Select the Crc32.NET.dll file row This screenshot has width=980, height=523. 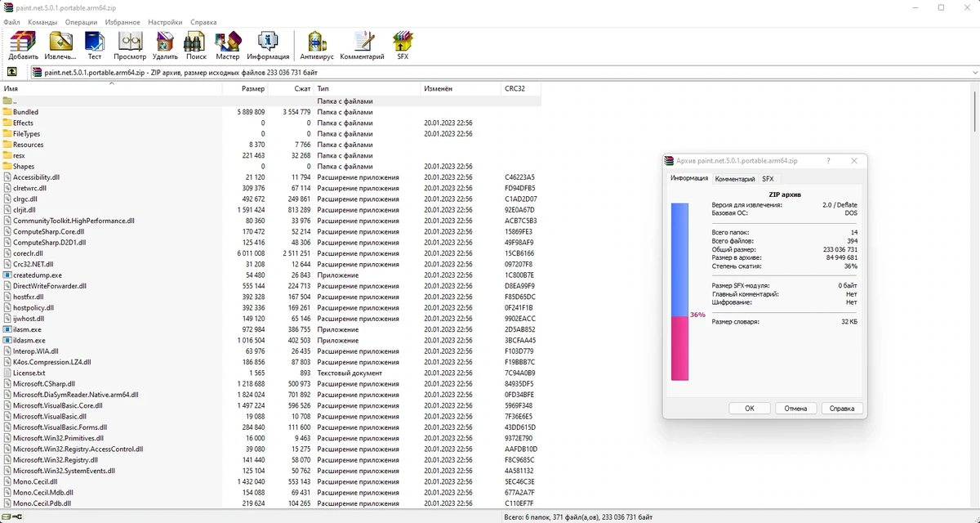point(270,264)
